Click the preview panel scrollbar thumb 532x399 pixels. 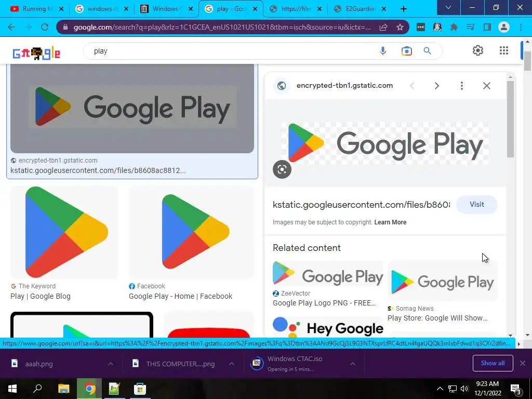coord(510,119)
